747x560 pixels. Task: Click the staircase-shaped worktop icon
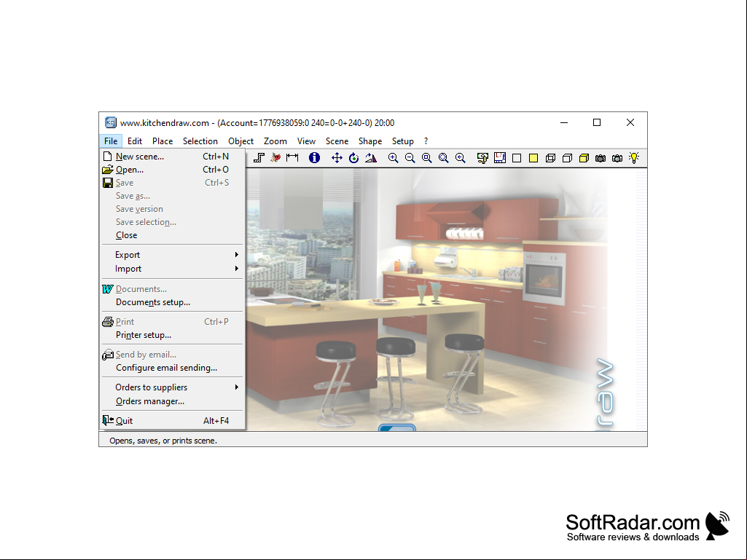[x=259, y=158]
